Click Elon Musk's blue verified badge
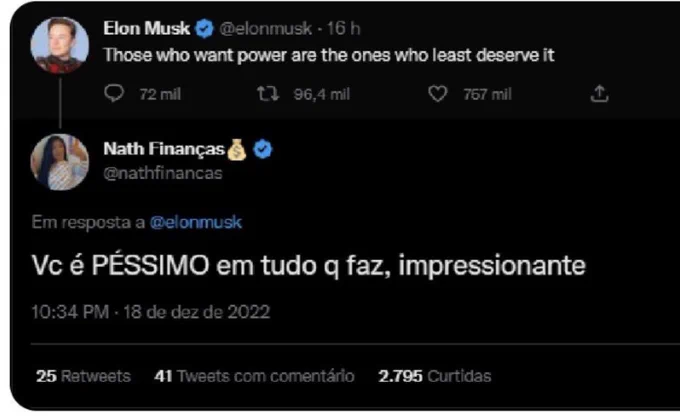The image size is (680, 420). [x=204, y=29]
